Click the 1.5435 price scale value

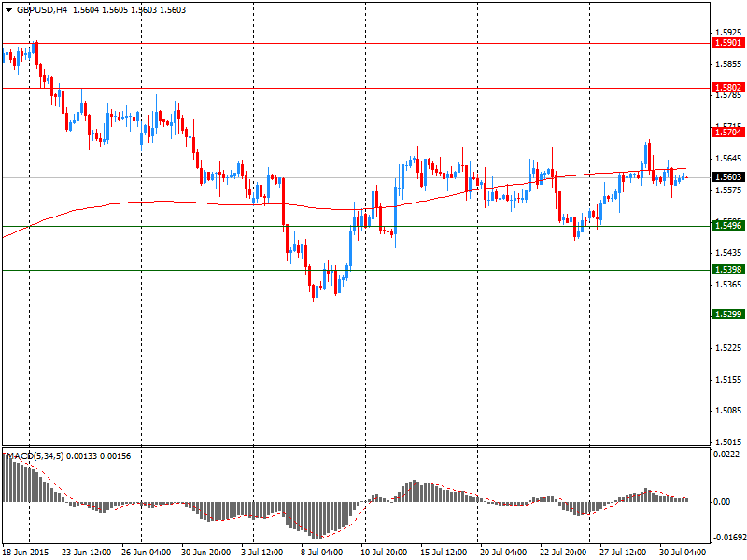[x=729, y=253]
